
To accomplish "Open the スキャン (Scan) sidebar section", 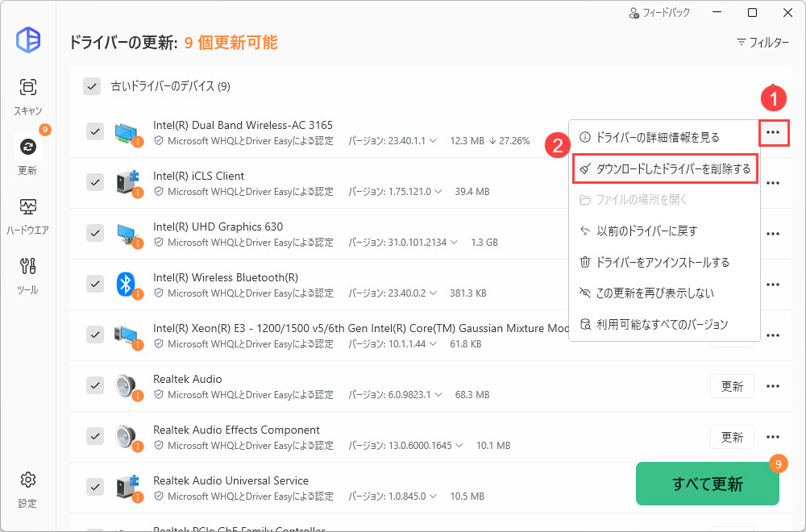I will 27,97.
